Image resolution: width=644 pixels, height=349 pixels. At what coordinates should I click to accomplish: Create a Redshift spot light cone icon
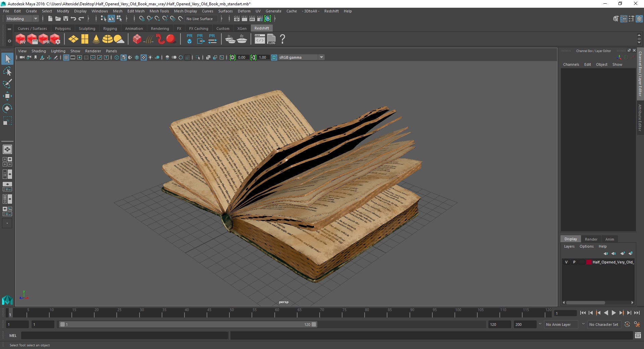coord(96,39)
